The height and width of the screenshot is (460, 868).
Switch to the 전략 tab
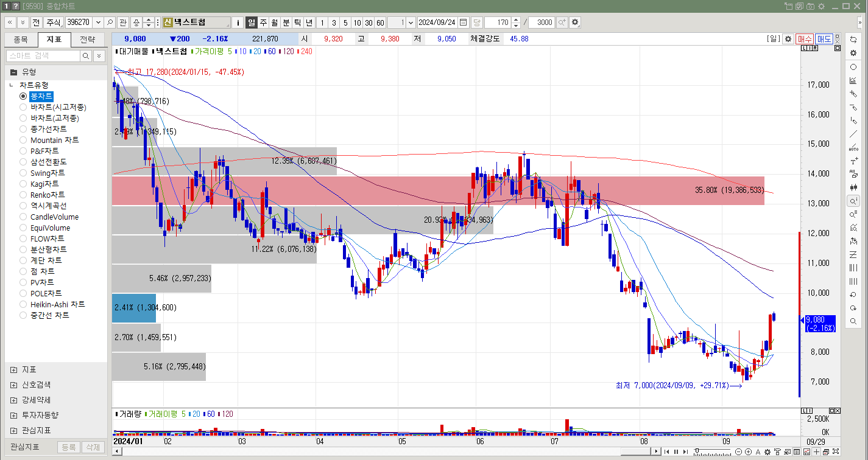[87, 40]
